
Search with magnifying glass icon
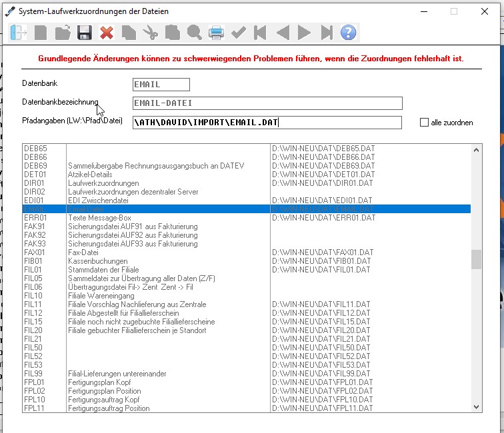195,33
